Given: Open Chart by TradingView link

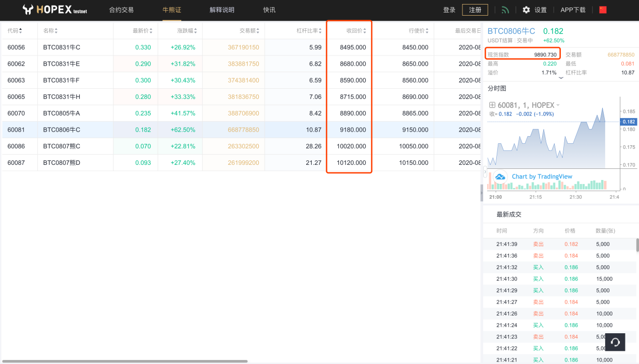Looking at the screenshot, I should click(542, 176).
